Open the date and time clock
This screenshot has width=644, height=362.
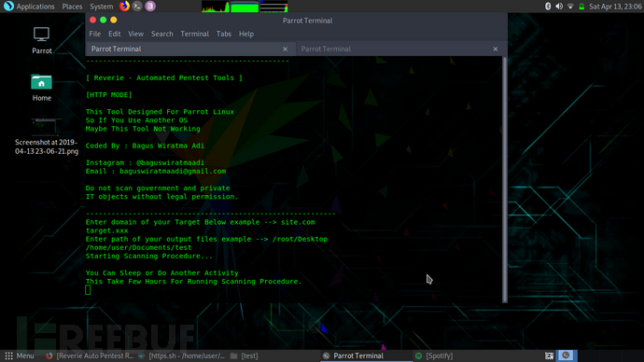coord(615,7)
